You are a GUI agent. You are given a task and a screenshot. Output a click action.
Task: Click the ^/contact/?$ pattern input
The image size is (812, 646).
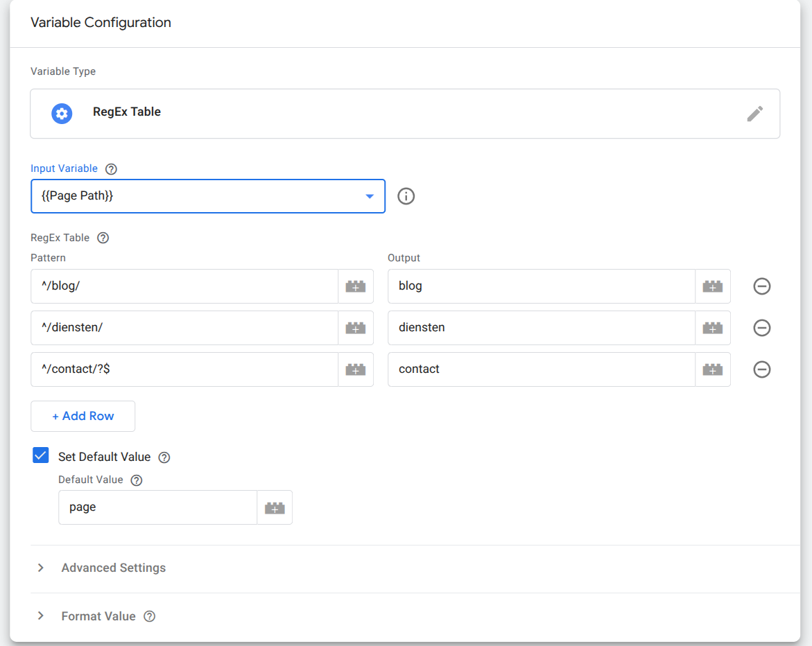coord(184,369)
